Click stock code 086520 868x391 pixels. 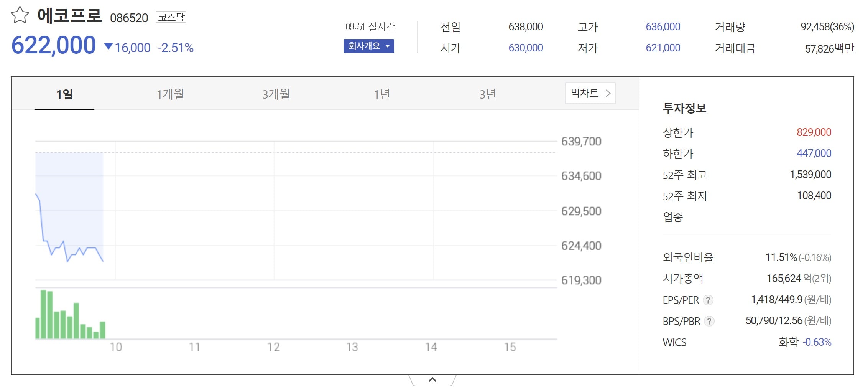129,18
